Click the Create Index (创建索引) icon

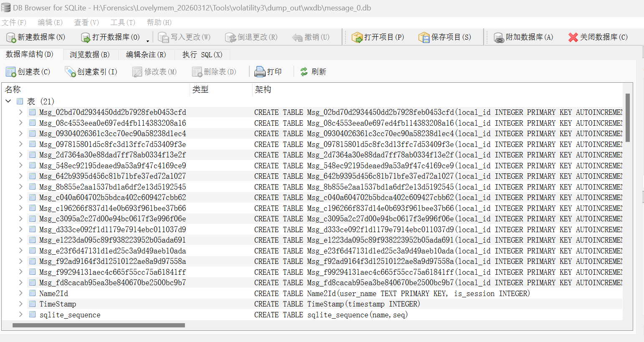(70, 72)
